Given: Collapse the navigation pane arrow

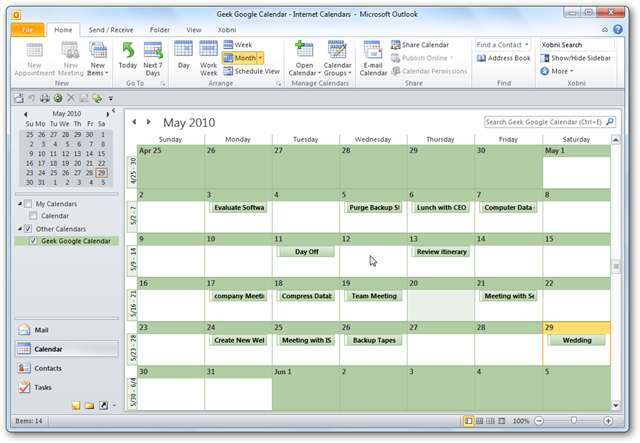Looking at the screenshot, I should [114, 110].
